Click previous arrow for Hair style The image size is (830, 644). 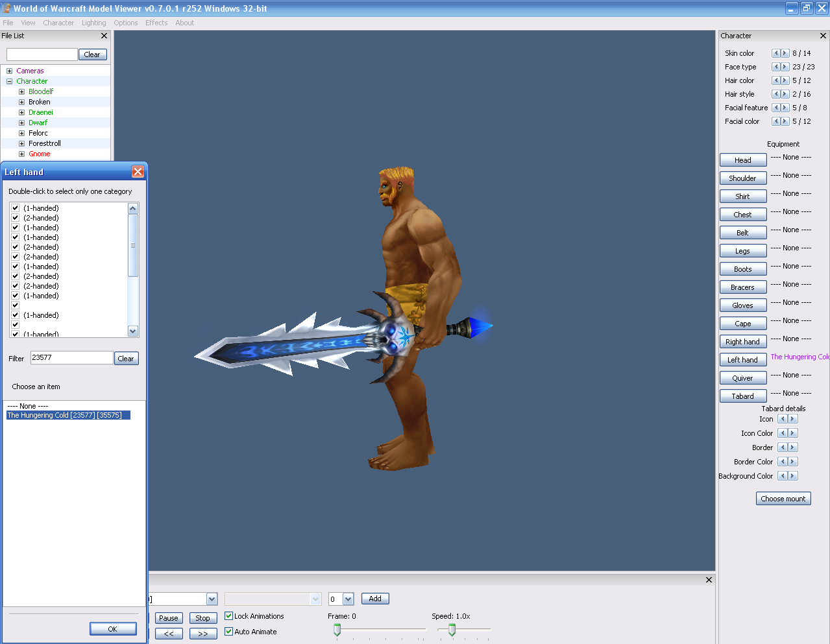pos(775,94)
